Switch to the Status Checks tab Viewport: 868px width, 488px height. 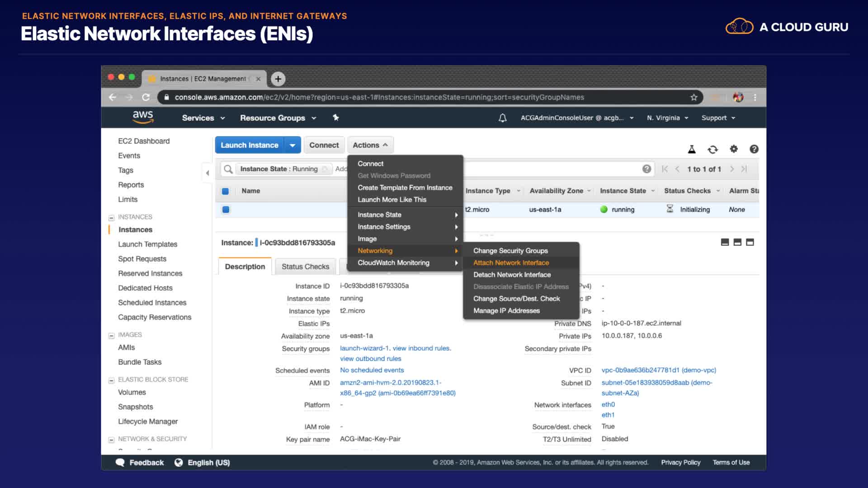[x=305, y=267]
